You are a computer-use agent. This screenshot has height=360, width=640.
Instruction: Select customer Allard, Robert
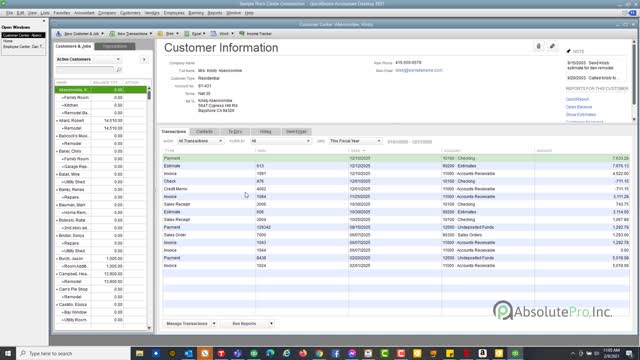click(x=100, y=120)
